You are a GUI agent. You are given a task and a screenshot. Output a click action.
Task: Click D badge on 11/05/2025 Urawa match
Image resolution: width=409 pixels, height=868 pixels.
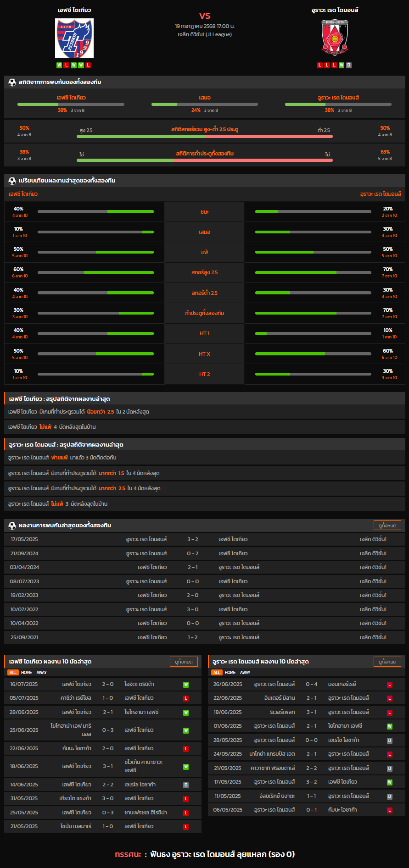pos(390,796)
